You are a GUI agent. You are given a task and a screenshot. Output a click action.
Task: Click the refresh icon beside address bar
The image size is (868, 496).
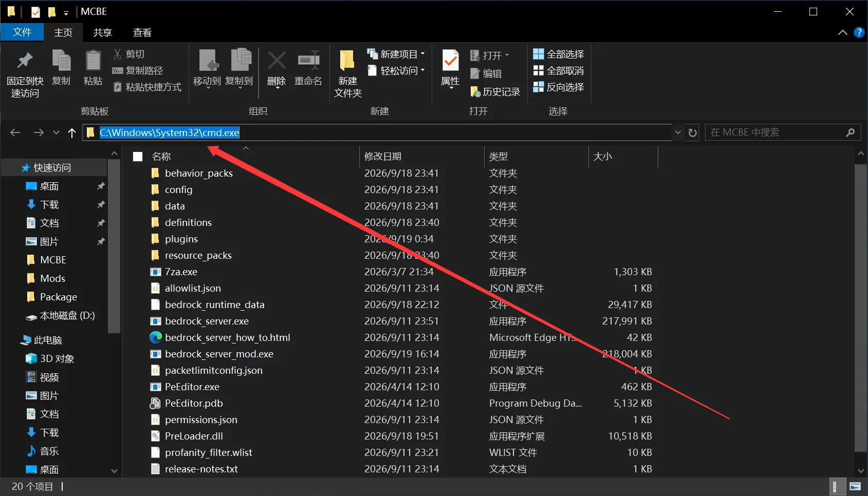tap(693, 132)
